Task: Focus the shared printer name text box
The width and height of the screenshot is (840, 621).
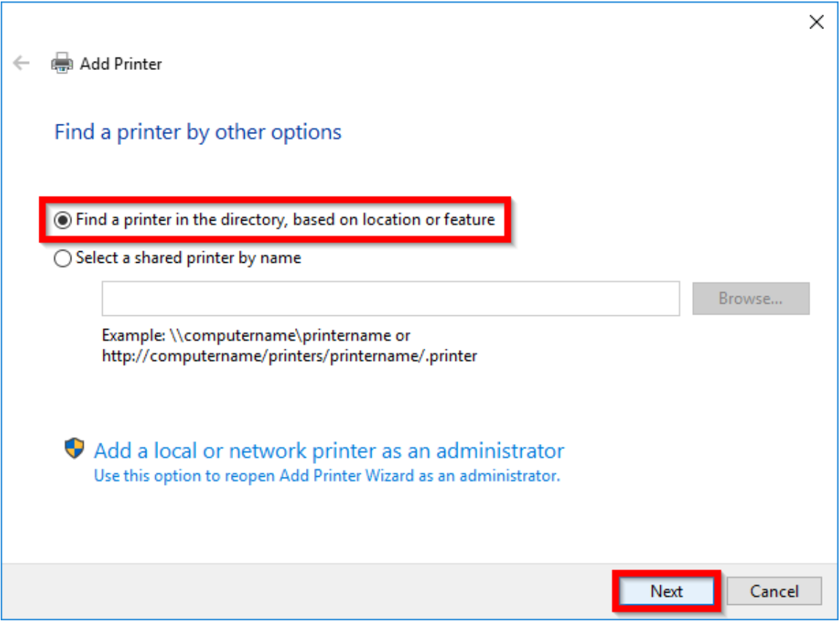Action: 390,298
